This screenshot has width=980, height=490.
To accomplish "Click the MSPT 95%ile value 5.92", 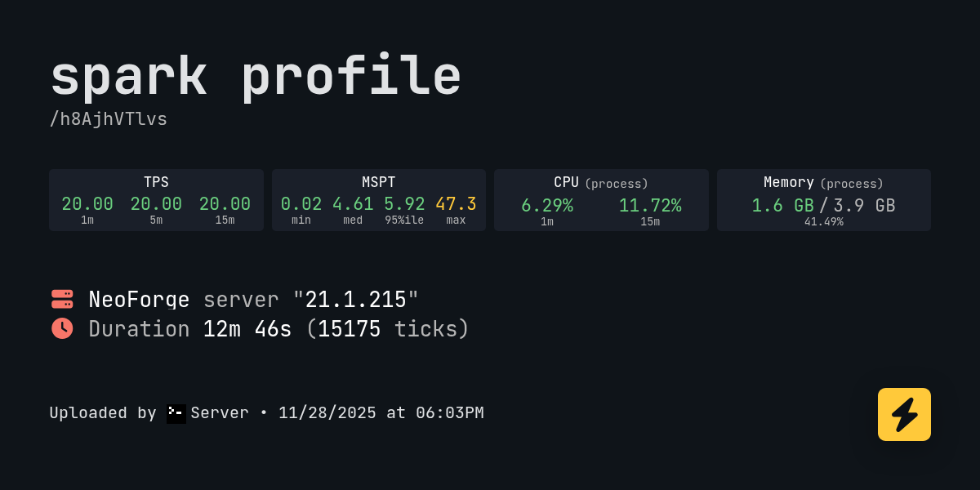I will [404, 204].
